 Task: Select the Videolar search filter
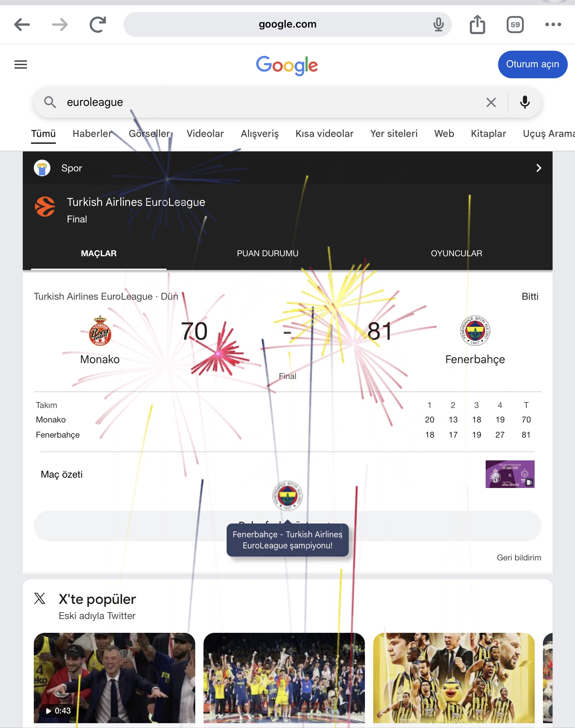pos(205,134)
